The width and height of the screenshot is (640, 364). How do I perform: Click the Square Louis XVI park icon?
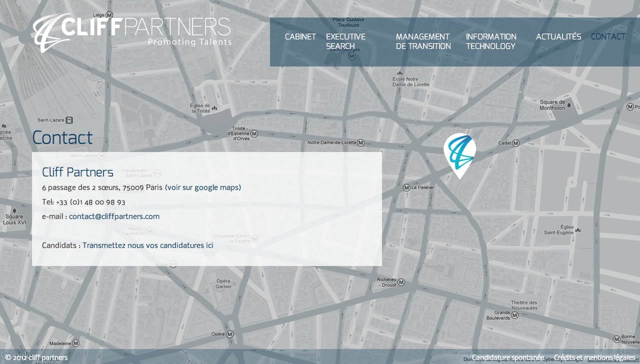pos(14,210)
